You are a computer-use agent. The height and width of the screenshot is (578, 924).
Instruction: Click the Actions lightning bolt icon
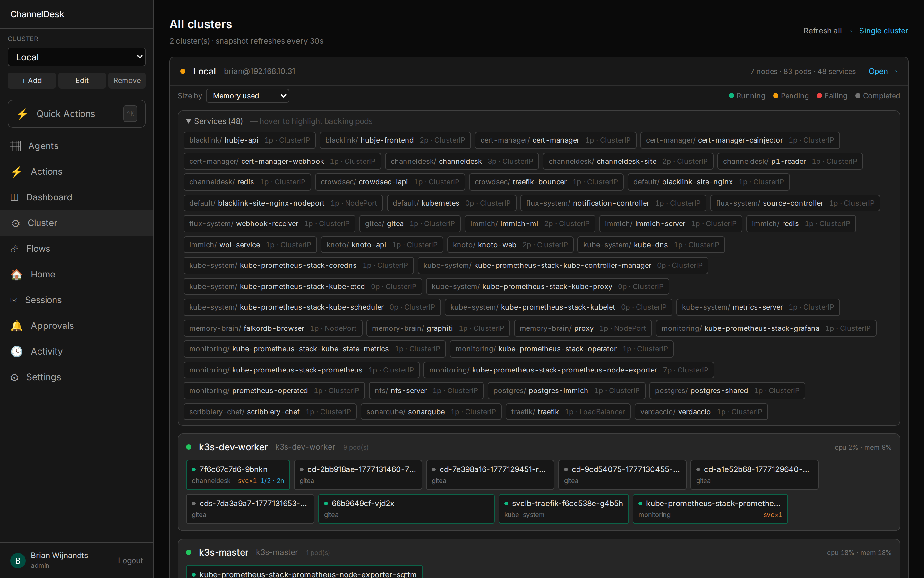16,172
